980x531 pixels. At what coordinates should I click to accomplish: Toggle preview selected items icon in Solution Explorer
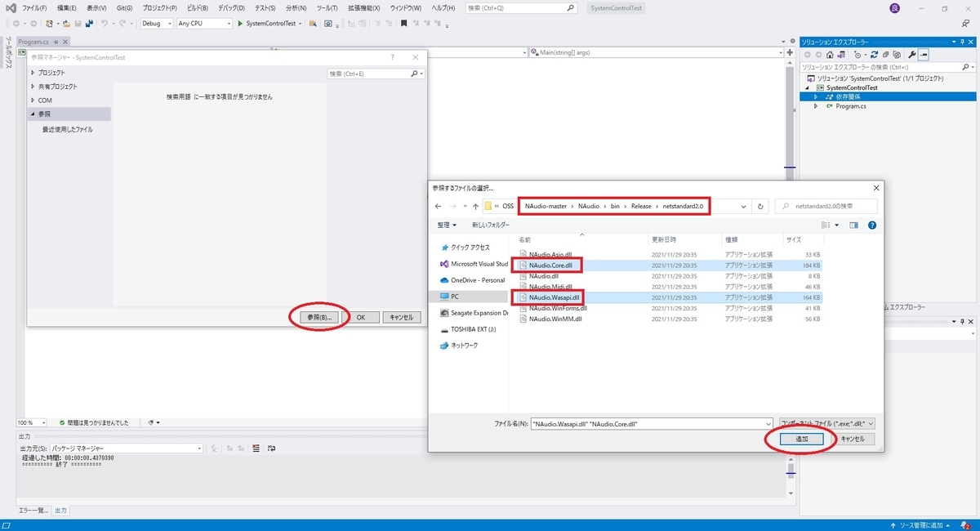[924, 55]
